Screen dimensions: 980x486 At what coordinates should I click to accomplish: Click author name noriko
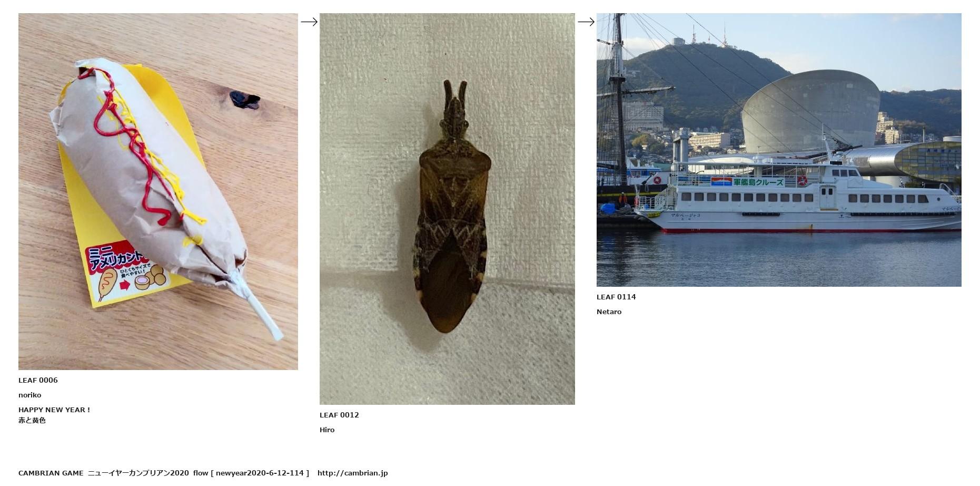pos(29,395)
